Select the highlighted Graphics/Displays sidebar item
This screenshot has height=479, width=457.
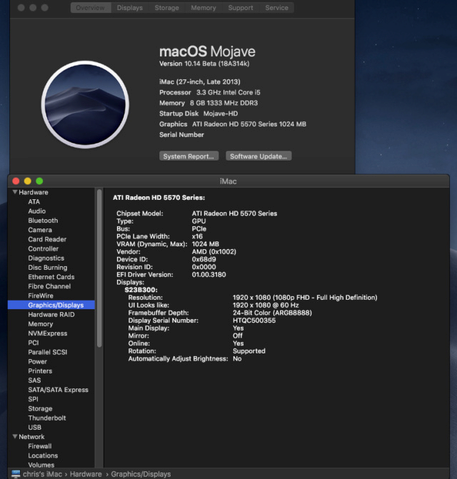point(51,305)
